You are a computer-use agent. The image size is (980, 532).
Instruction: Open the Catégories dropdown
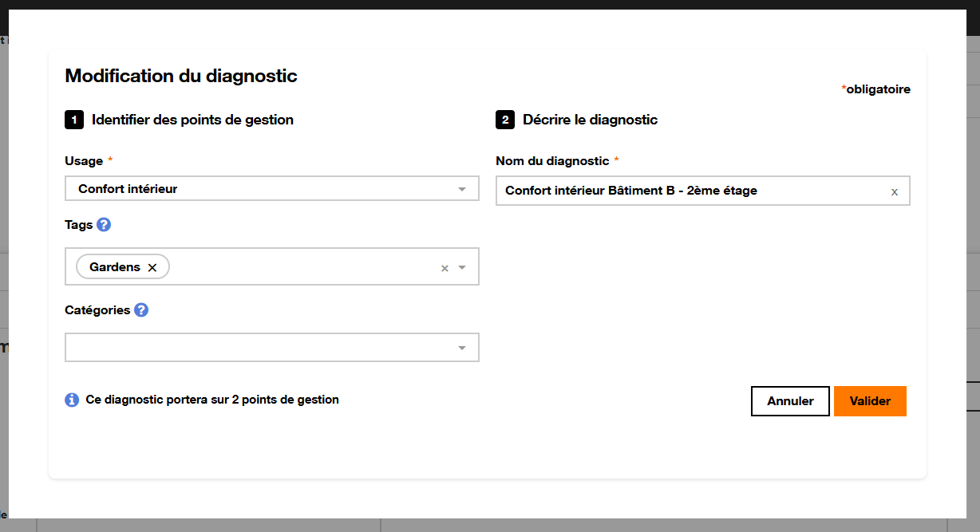pos(461,347)
